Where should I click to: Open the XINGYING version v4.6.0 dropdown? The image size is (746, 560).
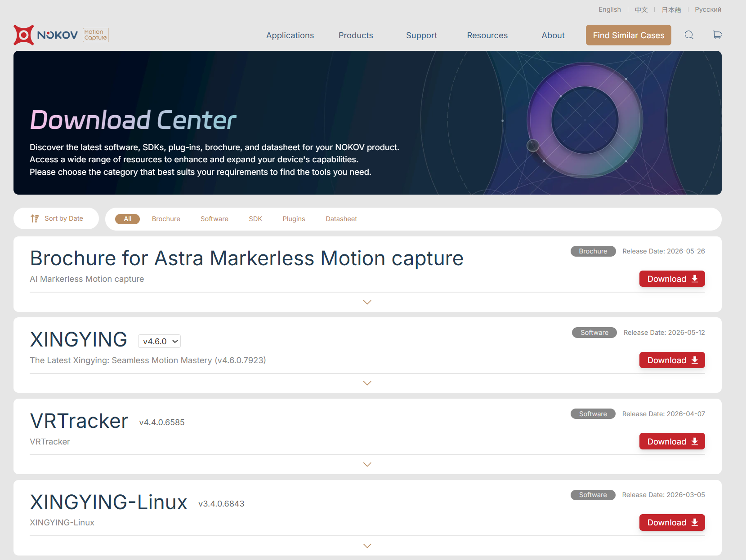(x=160, y=341)
